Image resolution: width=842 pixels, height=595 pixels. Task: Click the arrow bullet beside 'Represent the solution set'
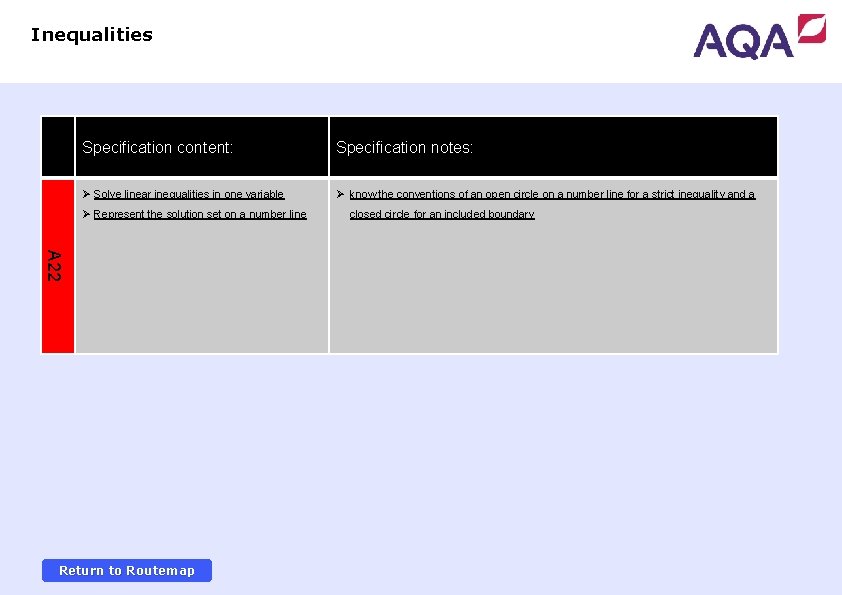pyautogui.click(x=86, y=214)
